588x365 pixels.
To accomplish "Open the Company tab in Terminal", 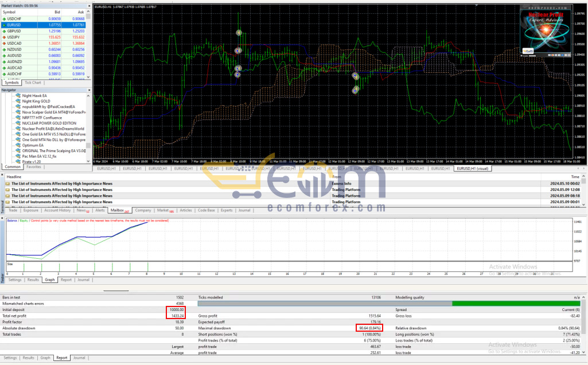I will [x=143, y=211].
